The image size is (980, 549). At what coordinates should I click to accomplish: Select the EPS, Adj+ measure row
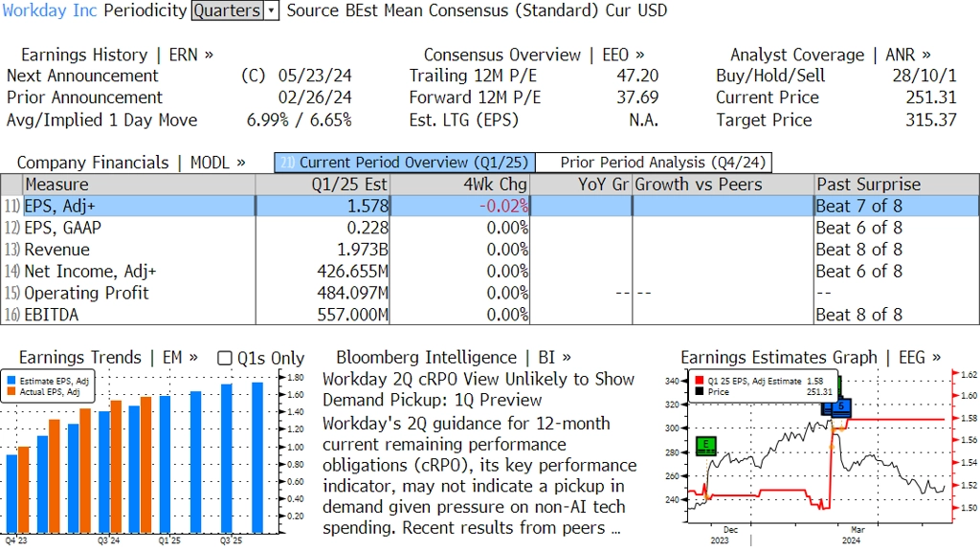490,206
